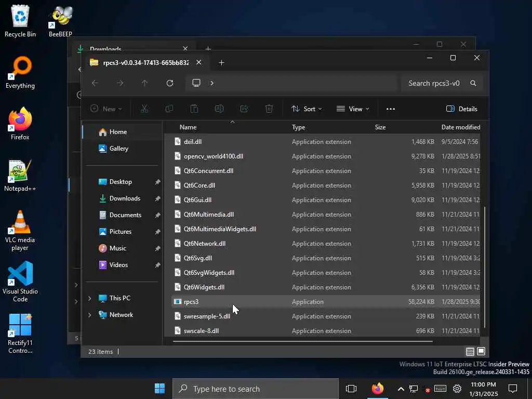
Task: Click the Firefox icon on the taskbar
Action: 377,389
